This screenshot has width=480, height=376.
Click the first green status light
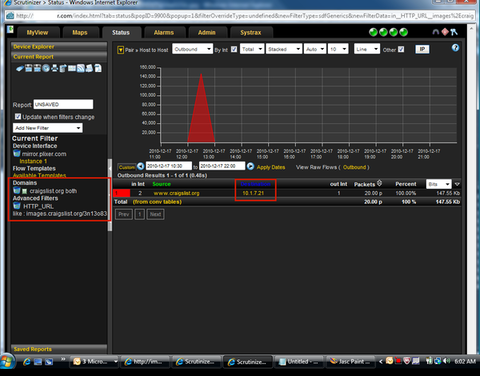click(373, 32)
